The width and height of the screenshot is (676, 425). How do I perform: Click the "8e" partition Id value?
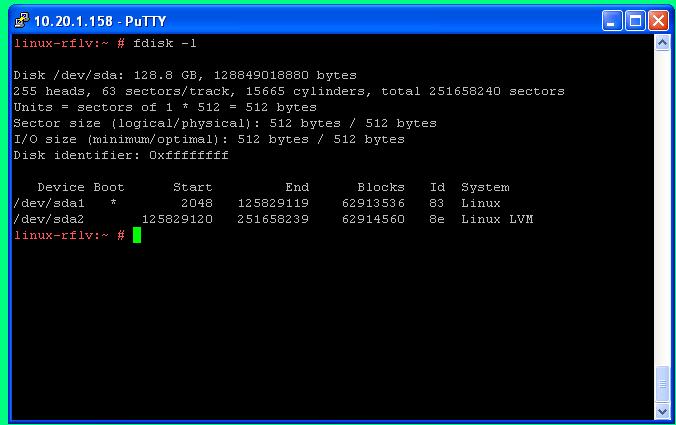(x=437, y=219)
